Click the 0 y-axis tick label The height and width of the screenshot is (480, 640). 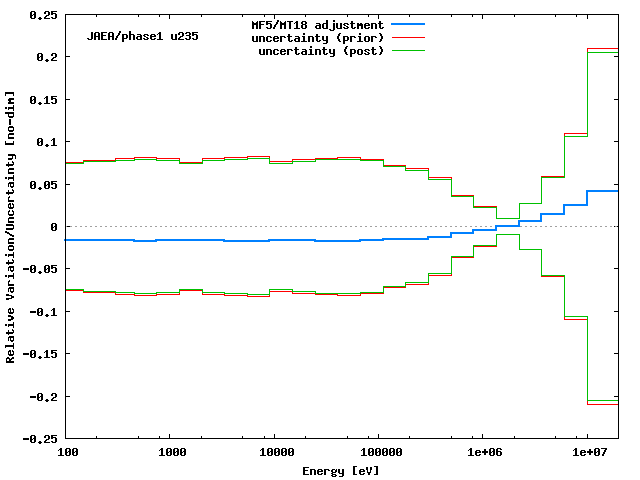click(54, 227)
